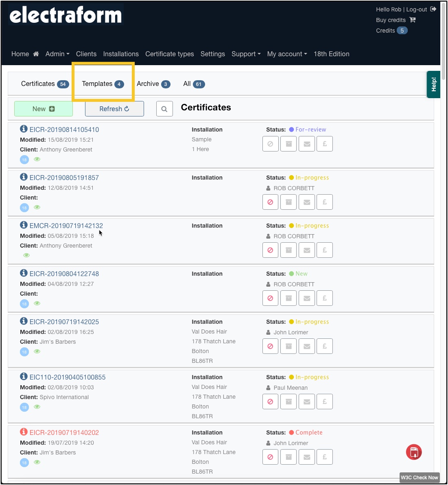Screen dimensions: 448x485
Task: Click the archive box icon for EICR-20190719140202
Action: (x=288, y=457)
